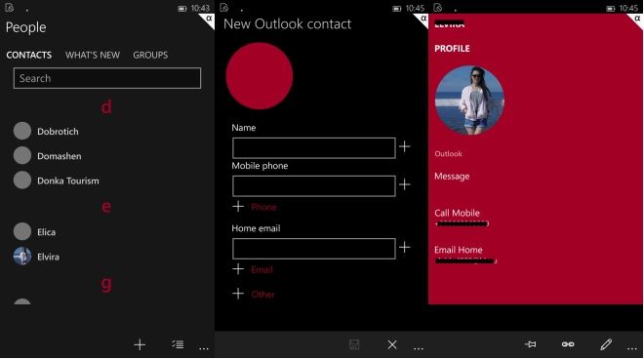Pin Elvira's profile to Start
This screenshot has height=359, width=644.
[x=531, y=344]
